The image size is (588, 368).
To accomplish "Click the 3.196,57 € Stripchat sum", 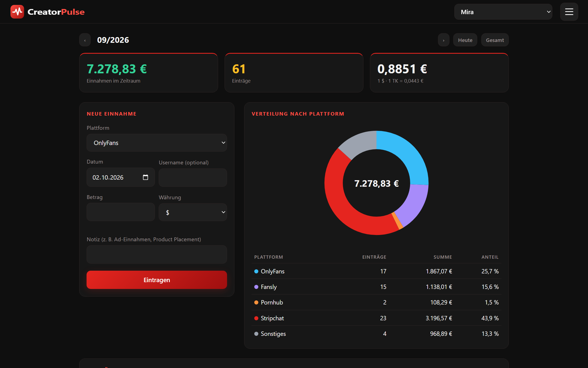I will coord(439,318).
